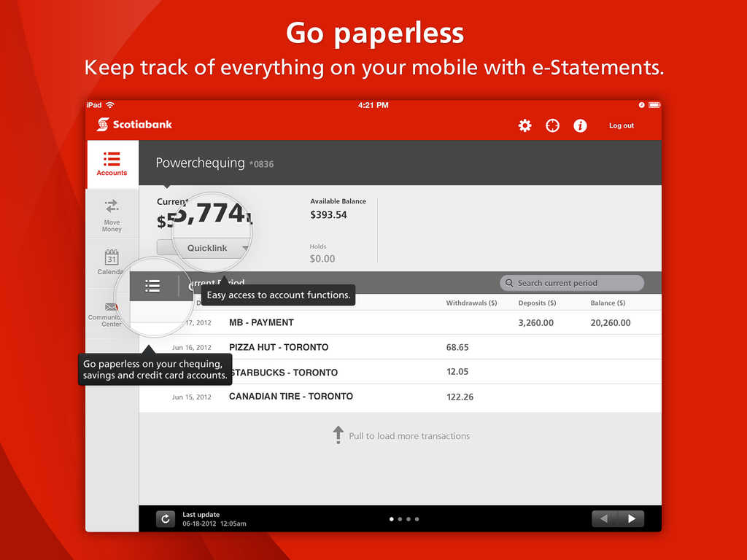The width and height of the screenshot is (747, 560).
Task: Click the search current period field
Action: point(572,283)
